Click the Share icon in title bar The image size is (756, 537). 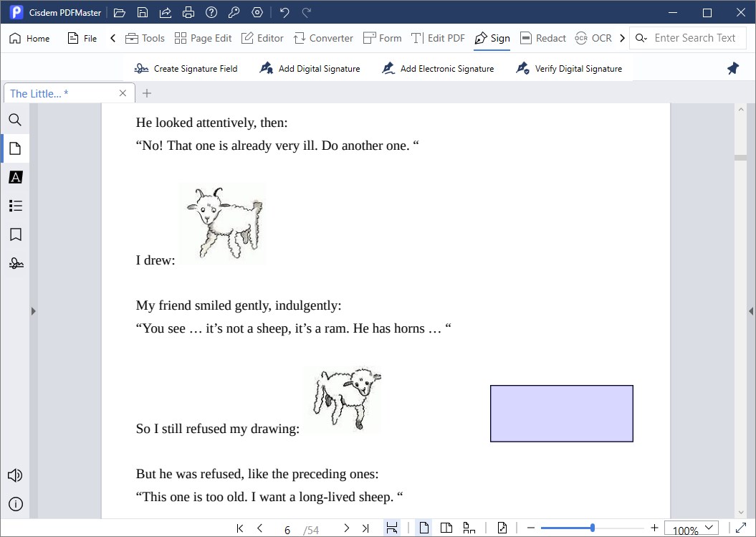(166, 12)
